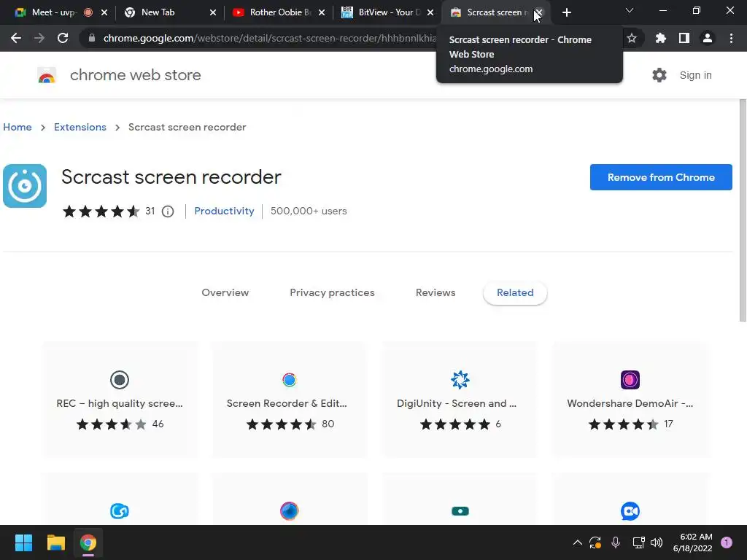This screenshot has width=747, height=560.
Task: Click the sync tray icon
Action: 595,542
